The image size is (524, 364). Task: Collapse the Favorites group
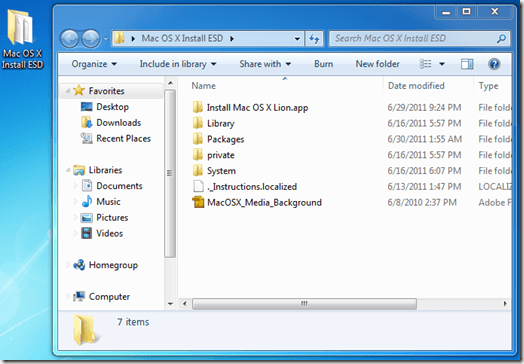point(68,91)
